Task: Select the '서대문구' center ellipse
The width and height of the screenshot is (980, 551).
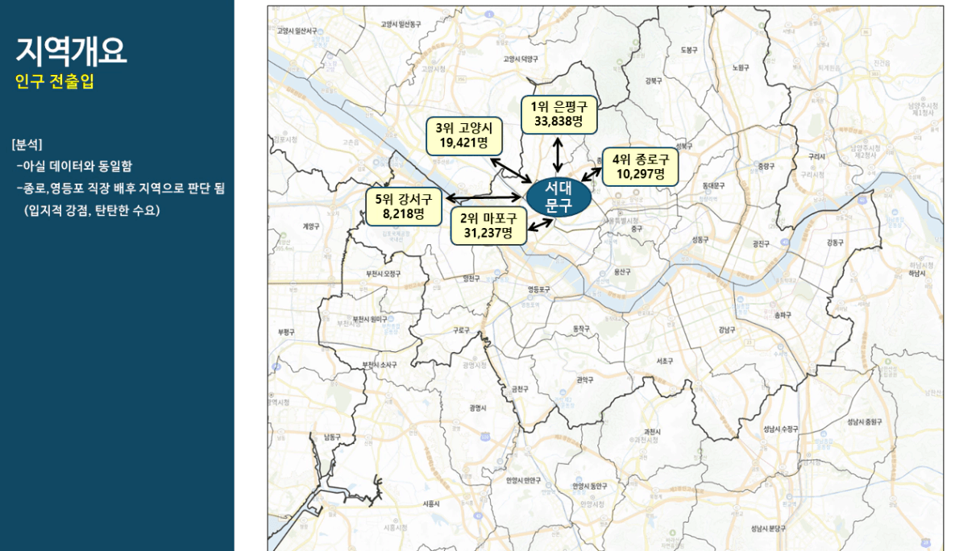Action: coord(559,197)
